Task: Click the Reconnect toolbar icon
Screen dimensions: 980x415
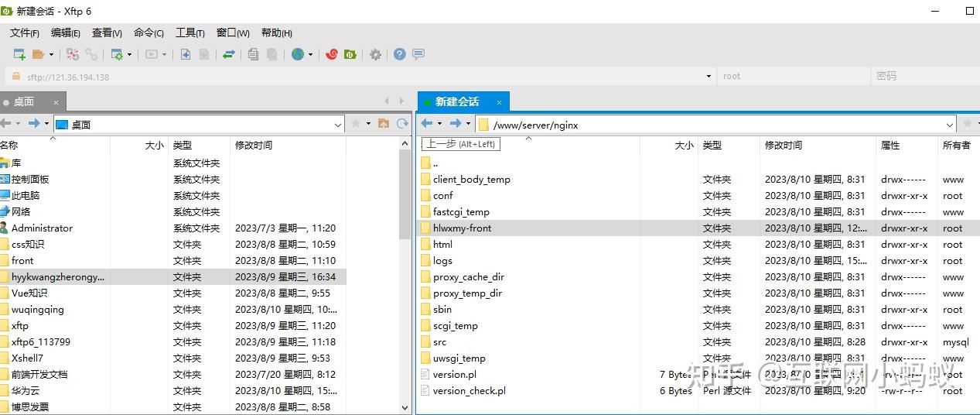Action: [x=73, y=54]
